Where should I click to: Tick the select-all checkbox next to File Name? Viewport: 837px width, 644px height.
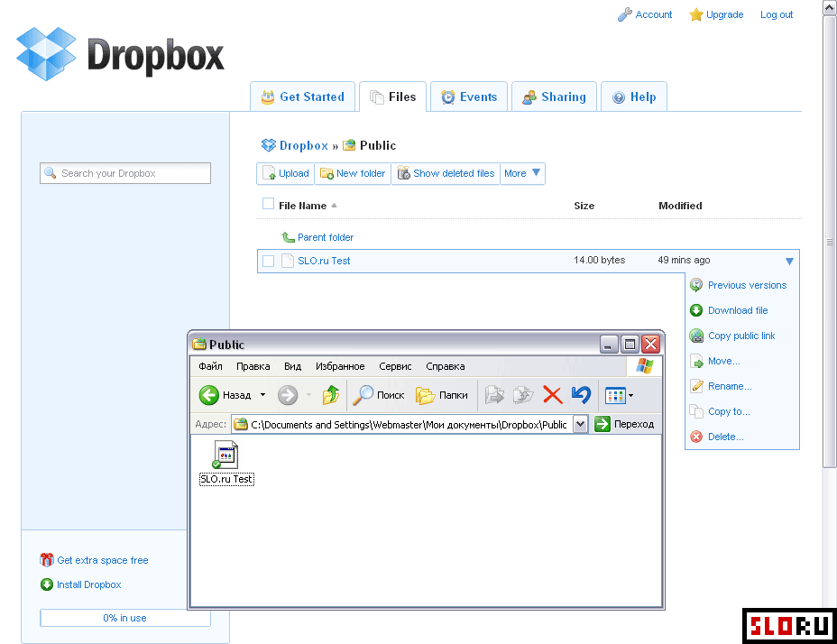coord(269,204)
